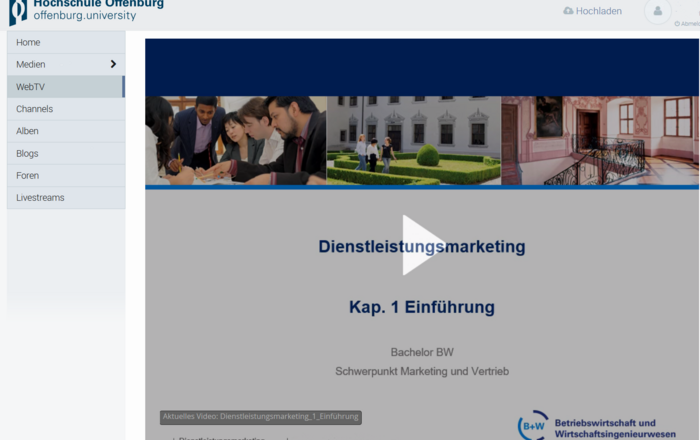
Task: Open Livestreams in the sidebar
Action: 66,197
